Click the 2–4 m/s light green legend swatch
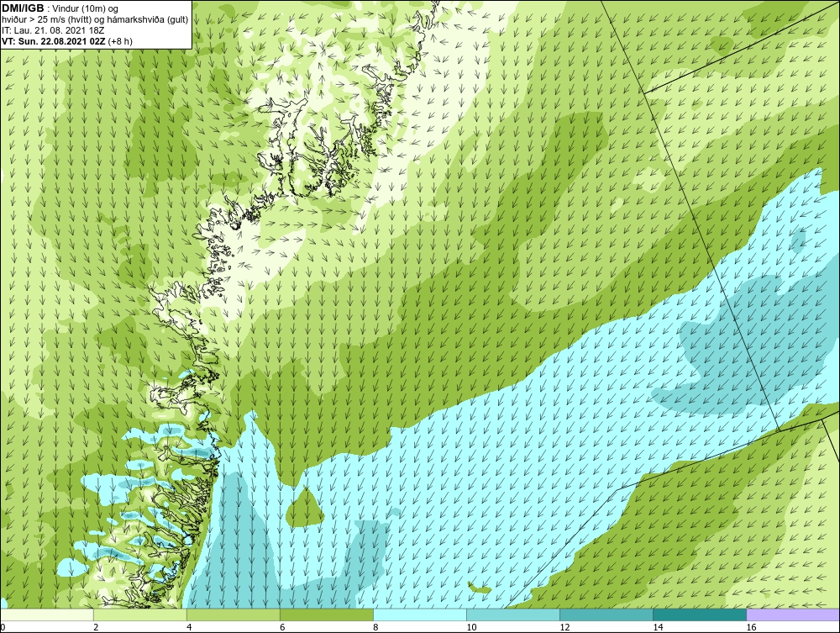 click(x=139, y=615)
